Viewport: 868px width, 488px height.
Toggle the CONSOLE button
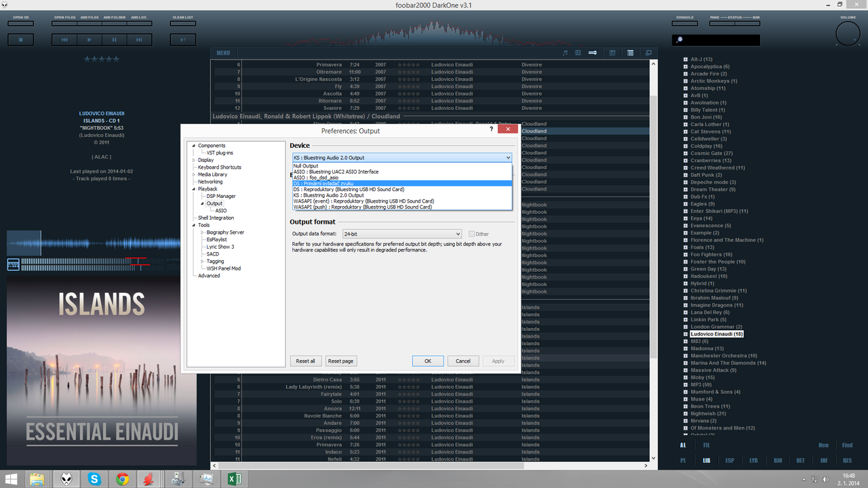(x=686, y=22)
